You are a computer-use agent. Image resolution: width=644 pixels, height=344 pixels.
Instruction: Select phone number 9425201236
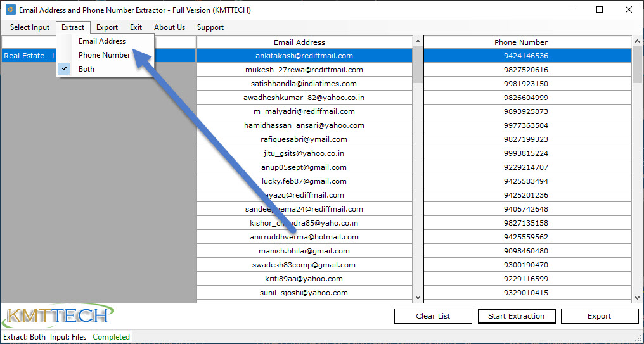(528, 195)
